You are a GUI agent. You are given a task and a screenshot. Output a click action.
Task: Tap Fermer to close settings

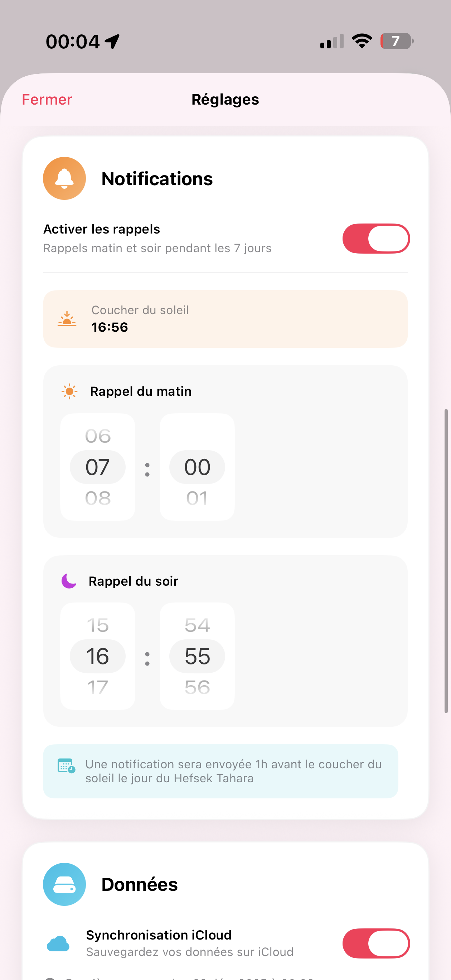(47, 99)
